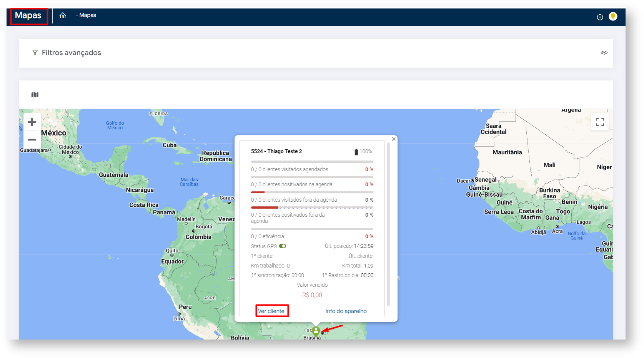Click the green user marker near Brasília
Image resolution: width=644 pixels, height=358 pixels.
coord(316,331)
